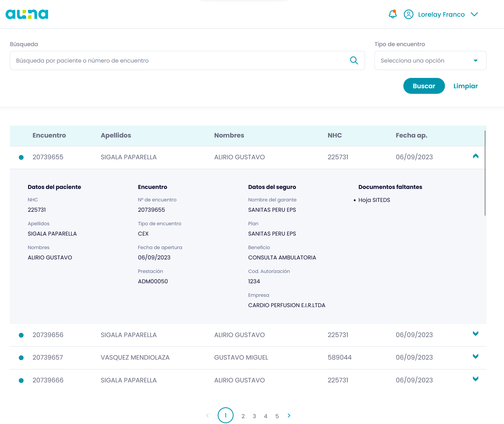Click Documentos faltantes heading
The image size is (504, 424).
(x=390, y=187)
